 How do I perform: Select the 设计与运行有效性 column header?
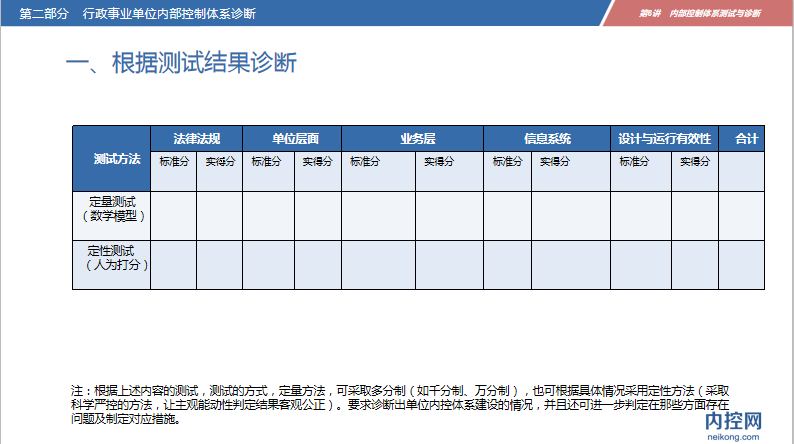point(664,138)
